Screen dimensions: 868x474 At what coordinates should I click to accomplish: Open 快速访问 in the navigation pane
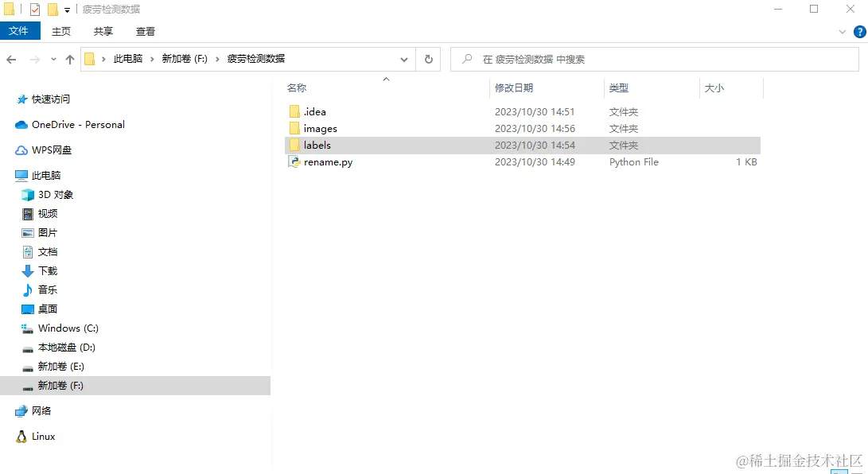(50, 99)
